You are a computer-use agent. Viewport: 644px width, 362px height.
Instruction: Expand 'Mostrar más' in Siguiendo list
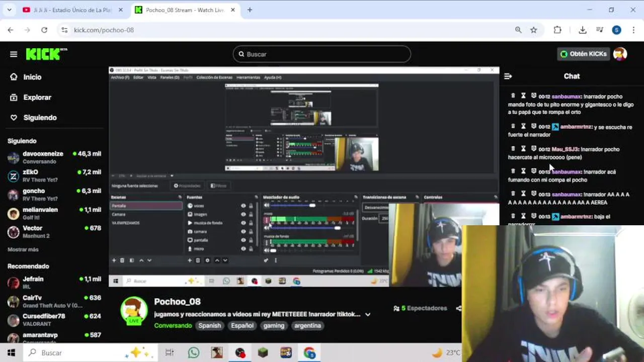(23, 249)
